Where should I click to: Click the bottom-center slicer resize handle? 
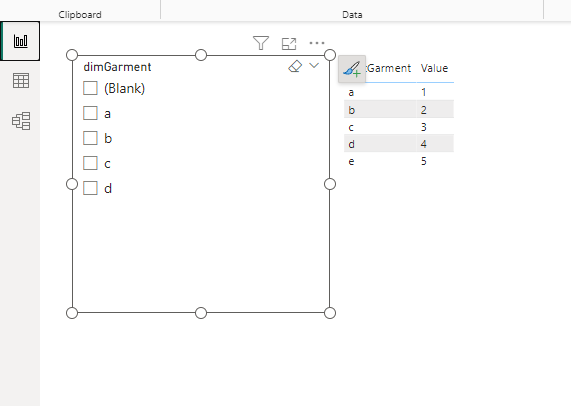point(201,313)
